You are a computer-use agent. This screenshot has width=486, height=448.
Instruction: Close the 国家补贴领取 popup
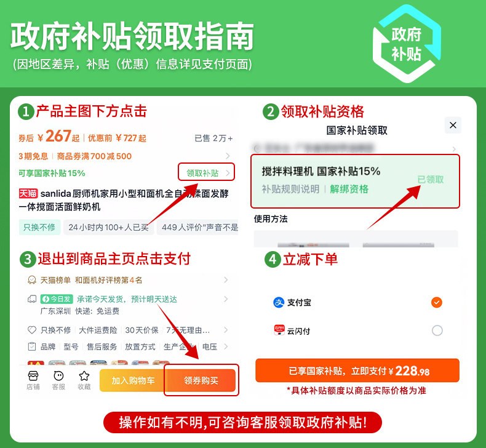tap(453, 126)
